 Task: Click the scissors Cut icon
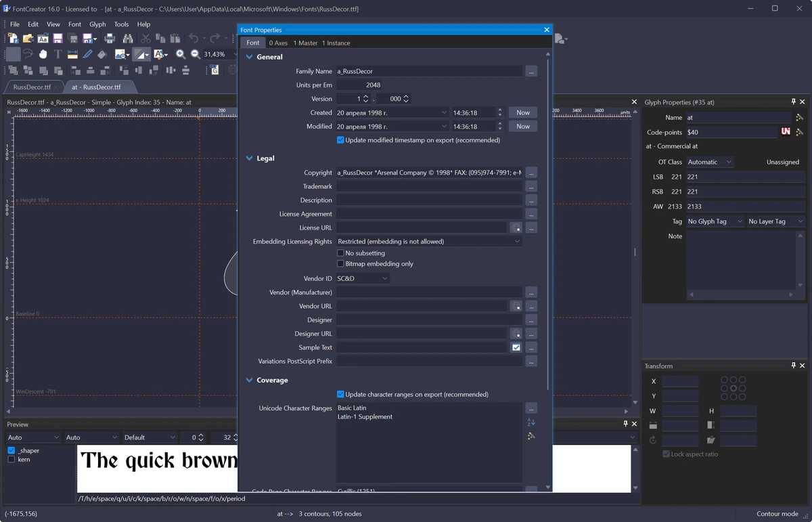pos(145,39)
